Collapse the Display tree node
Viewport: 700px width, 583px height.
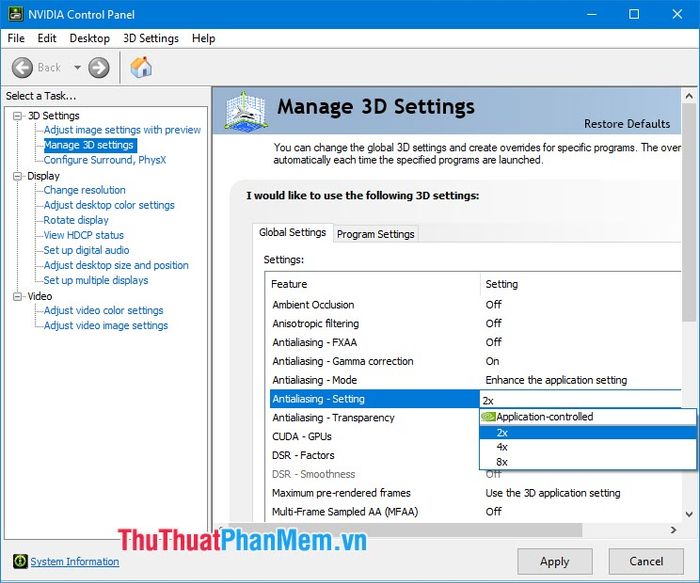17,176
